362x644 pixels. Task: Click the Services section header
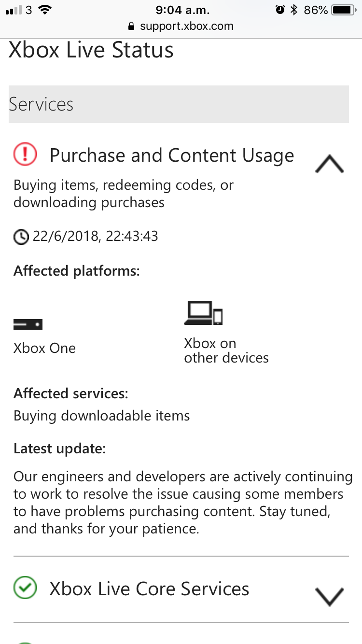[179, 104]
